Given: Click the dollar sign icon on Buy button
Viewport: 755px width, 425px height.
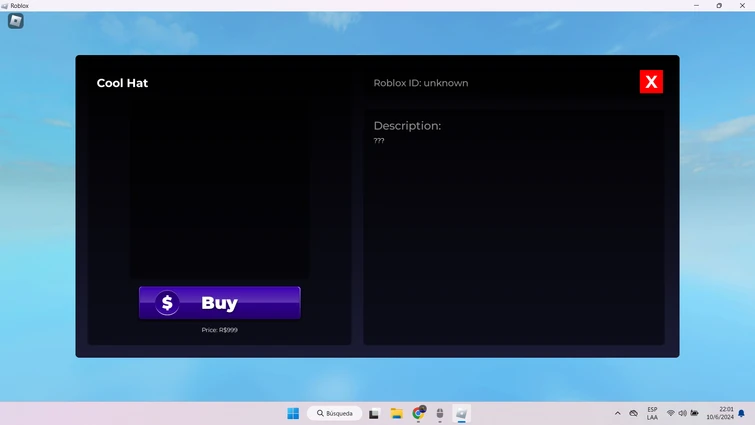Looking at the screenshot, I should 167,303.
